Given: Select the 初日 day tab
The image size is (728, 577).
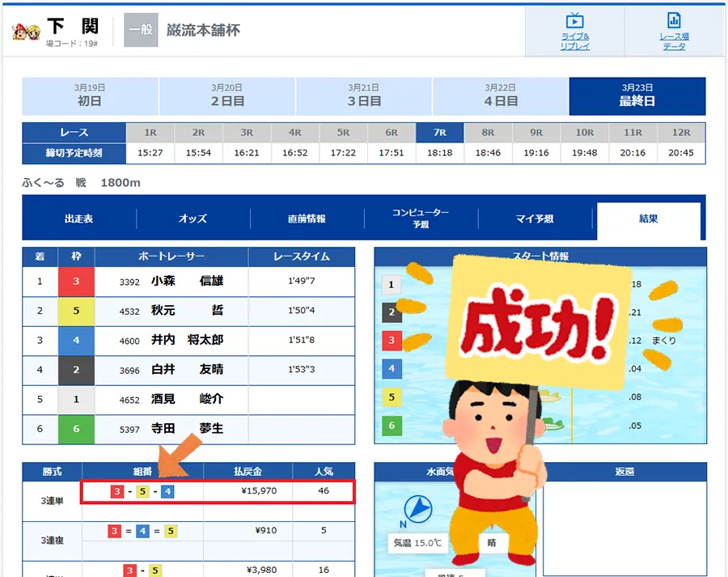Looking at the screenshot, I should coord(91,96).
